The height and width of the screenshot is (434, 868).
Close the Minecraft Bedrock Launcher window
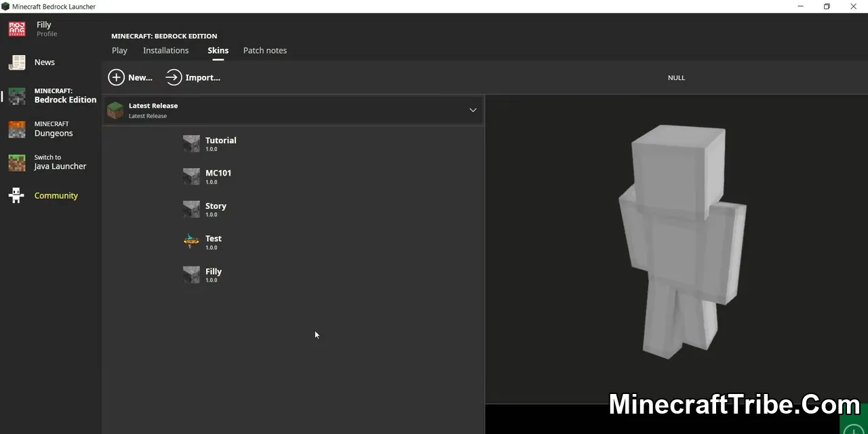click(854, 6)
